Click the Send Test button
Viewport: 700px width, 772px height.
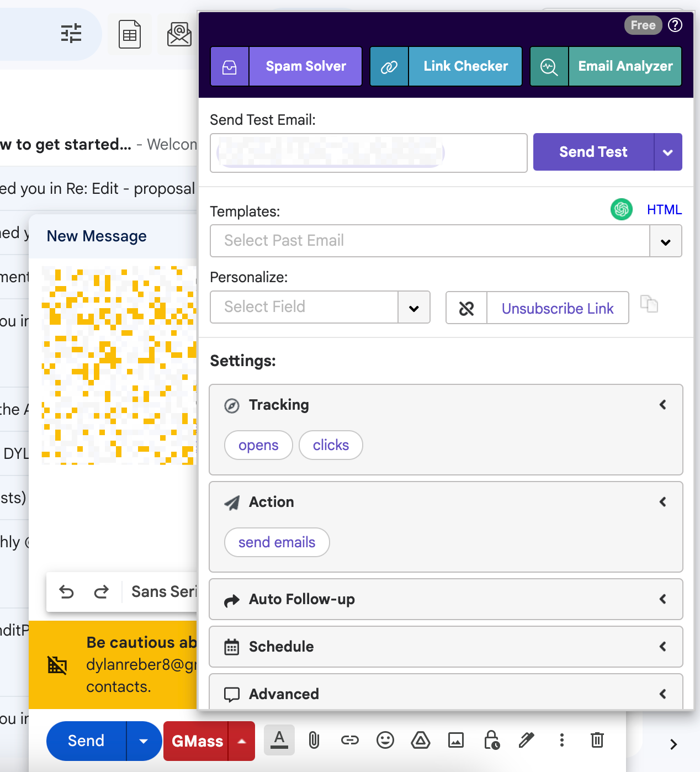coord(593,152)
